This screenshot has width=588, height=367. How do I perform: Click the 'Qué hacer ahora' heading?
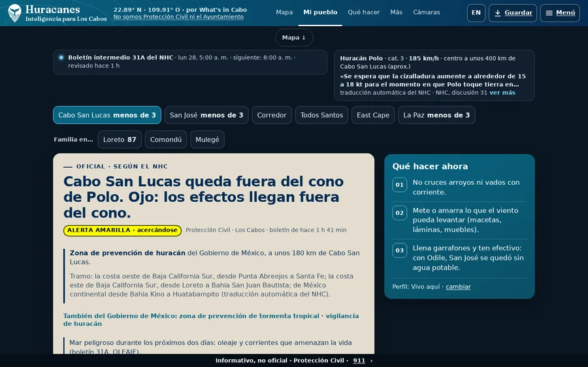pos(430,167)
